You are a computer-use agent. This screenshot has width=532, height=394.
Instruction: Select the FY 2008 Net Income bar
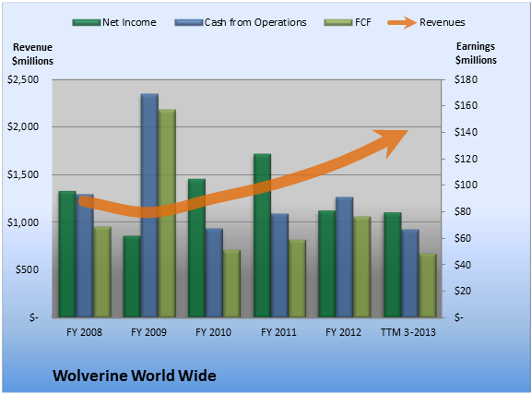click(67, 255)
